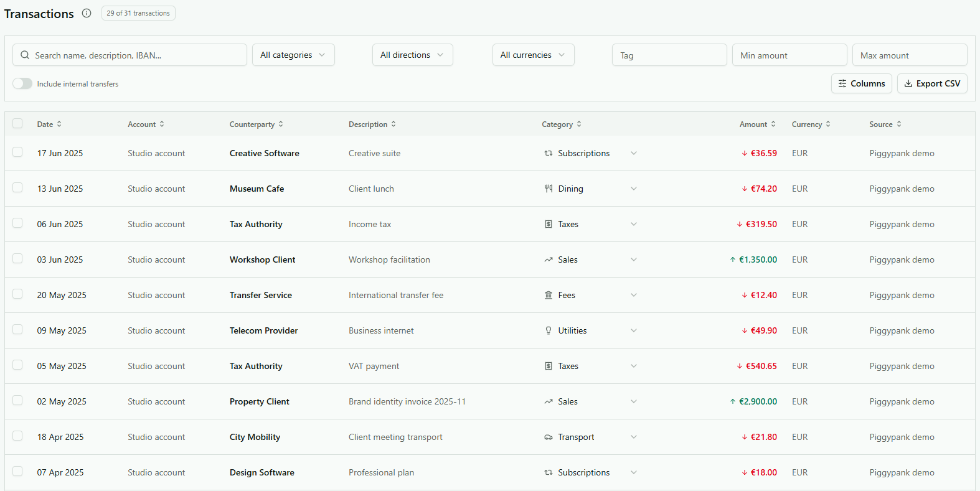Image resolution: width=980 pixels, height=491 pixels.
Task: Select the 03 Jun 2025 transaction checkbox
Action: coord(17,258)
